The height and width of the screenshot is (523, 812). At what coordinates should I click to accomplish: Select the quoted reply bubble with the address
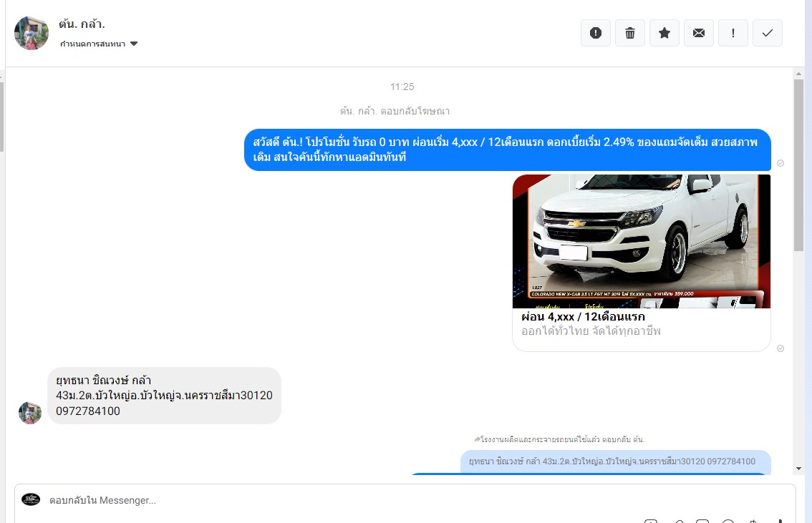tap(615, 461)
